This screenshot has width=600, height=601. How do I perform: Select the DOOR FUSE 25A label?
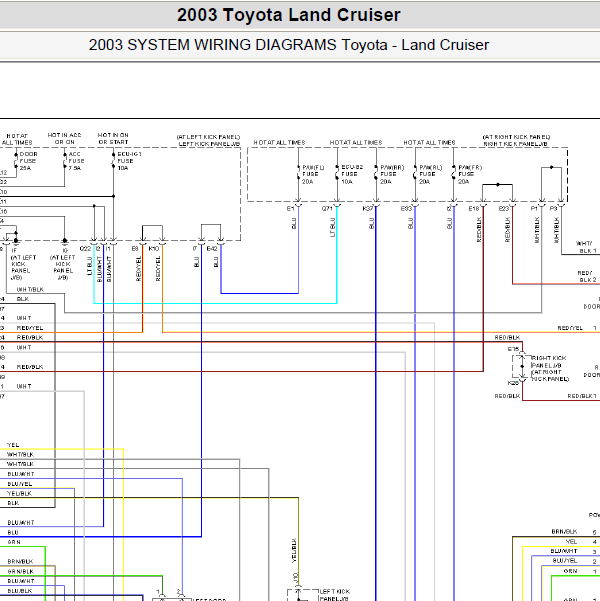coord(28,161)
